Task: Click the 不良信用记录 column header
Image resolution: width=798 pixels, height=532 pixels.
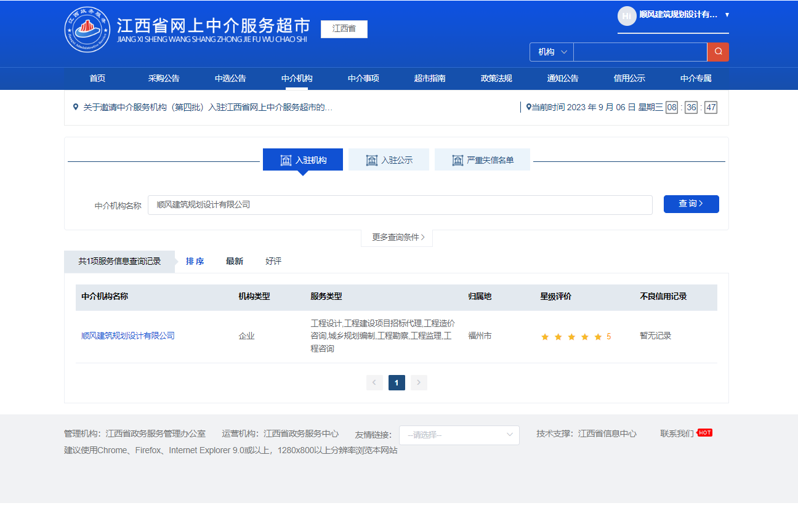Action: click(x=663, y=297)
